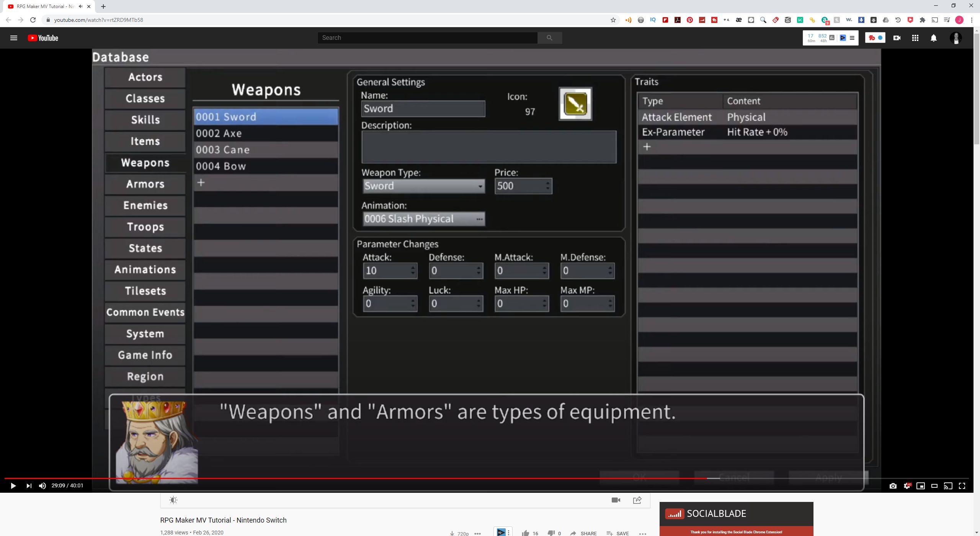Open the notifications bell
The height and width of the screenshot is (536, 980).
[x=934, y=38]
